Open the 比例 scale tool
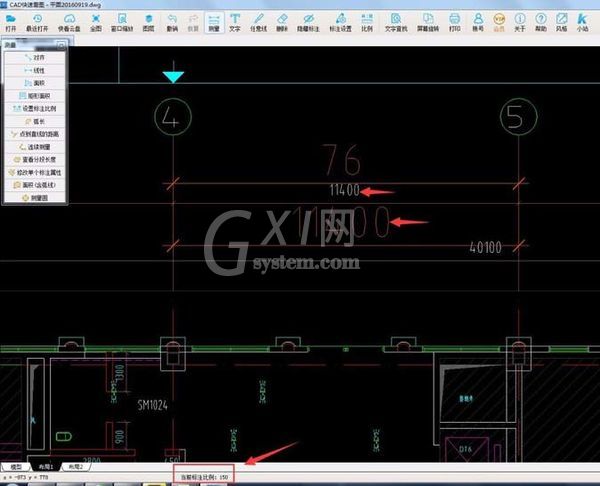 point(367,23)
